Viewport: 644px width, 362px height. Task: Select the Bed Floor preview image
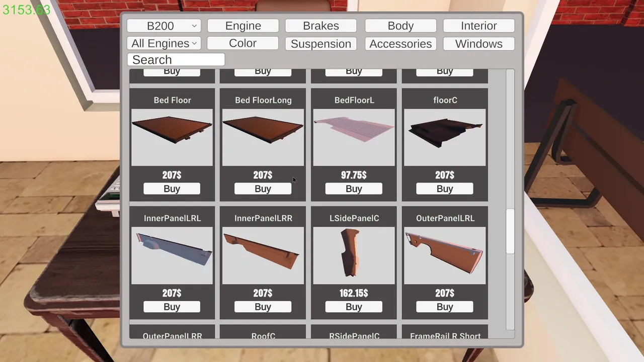[172, 137]
